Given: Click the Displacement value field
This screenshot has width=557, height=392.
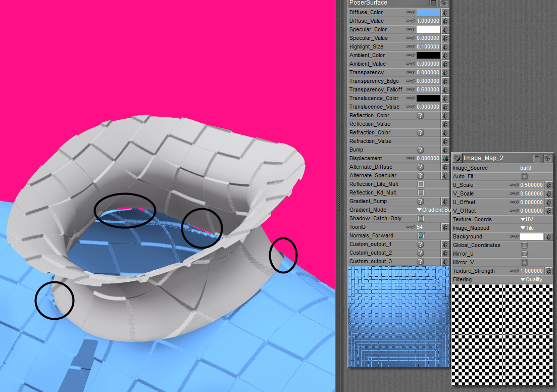Looking at the screenshot, I should point(428,159).
